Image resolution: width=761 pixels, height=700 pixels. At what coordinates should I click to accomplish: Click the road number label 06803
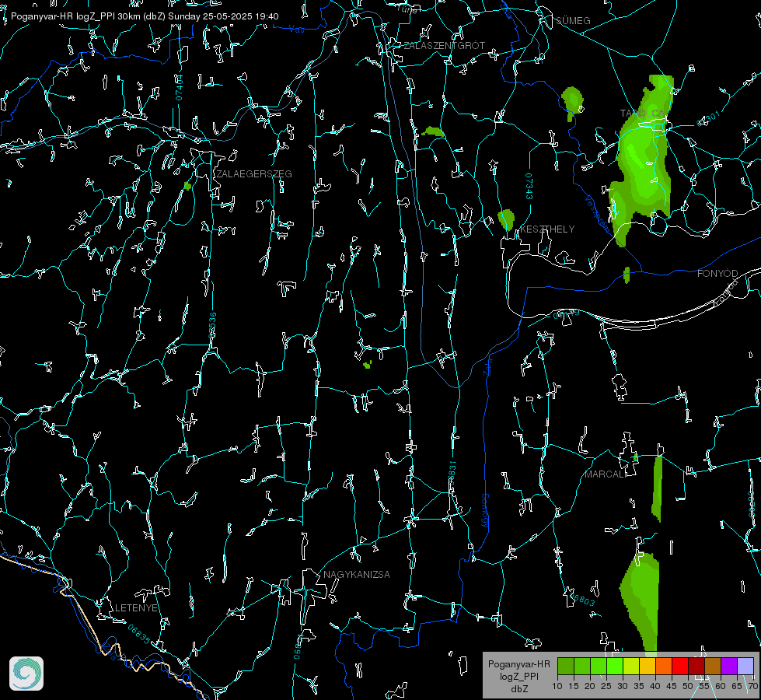[581, 599]
